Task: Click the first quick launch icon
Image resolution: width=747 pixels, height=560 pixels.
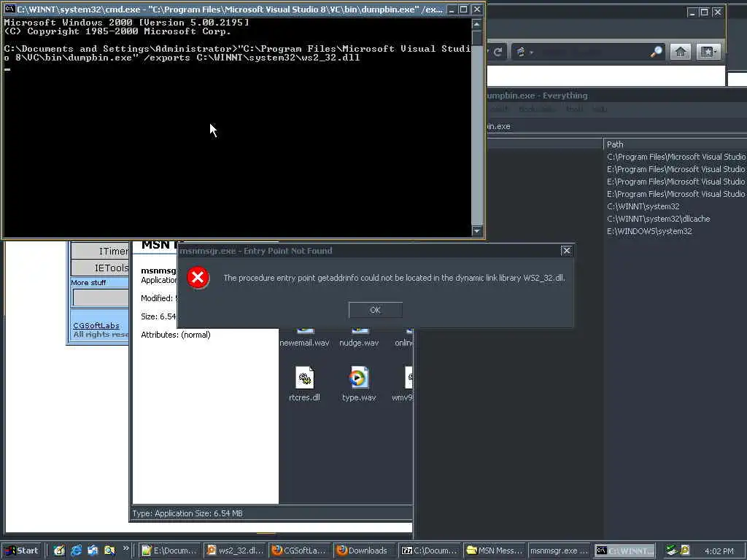Action: [x=59, y=551]
